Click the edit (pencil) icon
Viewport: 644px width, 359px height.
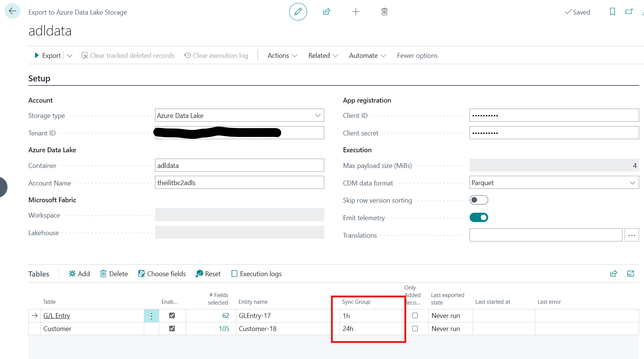(x=298, y=12)
